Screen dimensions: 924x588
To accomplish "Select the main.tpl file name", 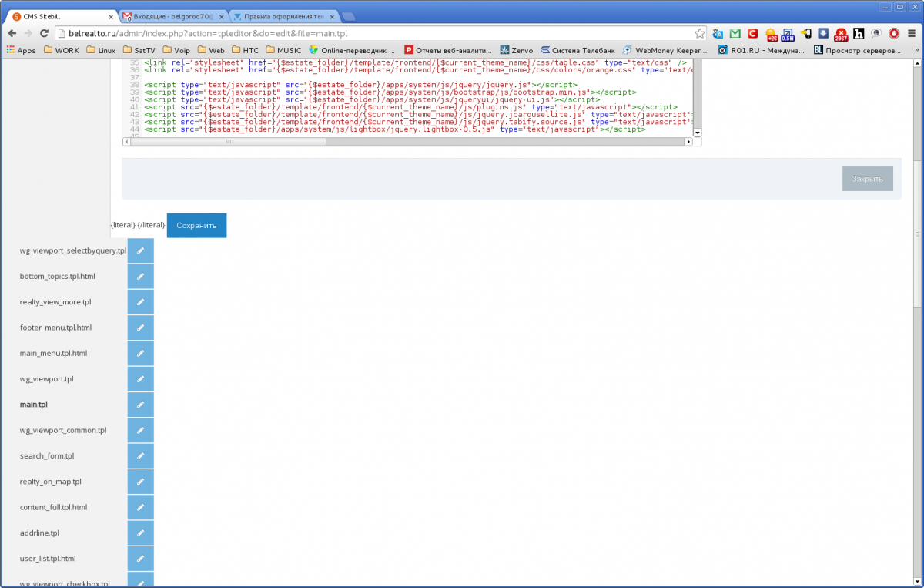I will [x=34, y=405].
